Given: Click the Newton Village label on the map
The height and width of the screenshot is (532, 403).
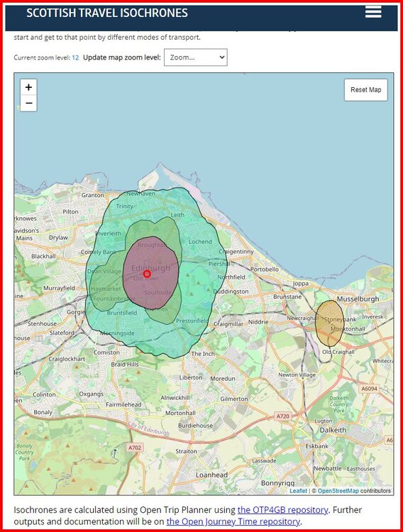Looking at the screenshot, I should click(297, 375).
